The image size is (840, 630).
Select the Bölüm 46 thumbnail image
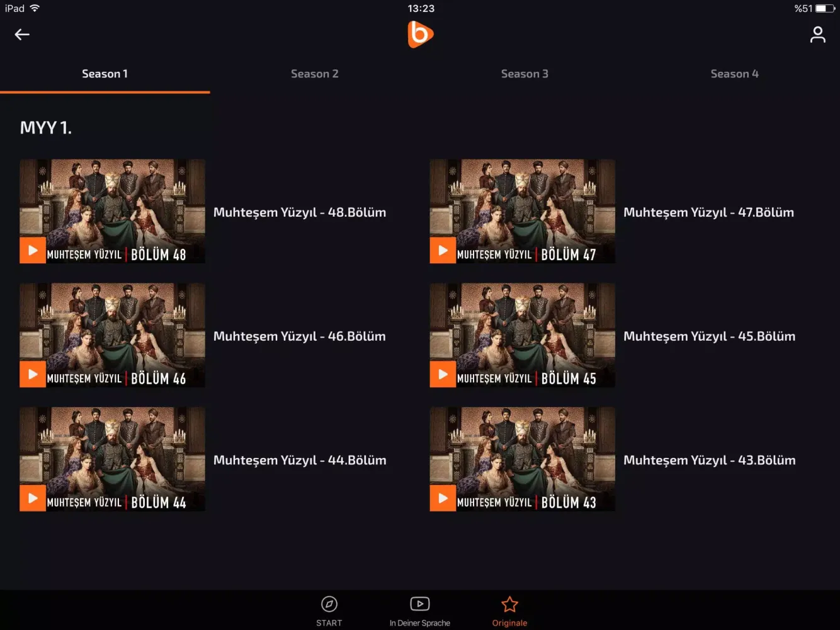coord(112,335)
